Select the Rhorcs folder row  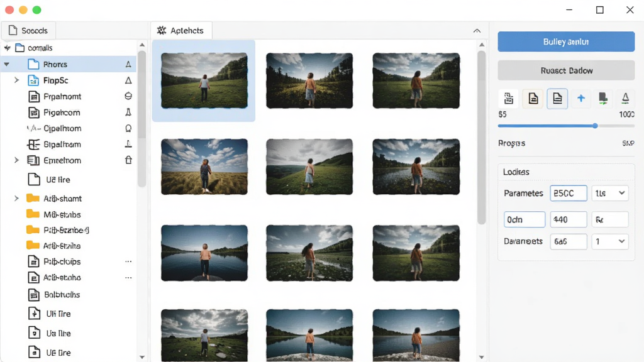coord(68,64)
